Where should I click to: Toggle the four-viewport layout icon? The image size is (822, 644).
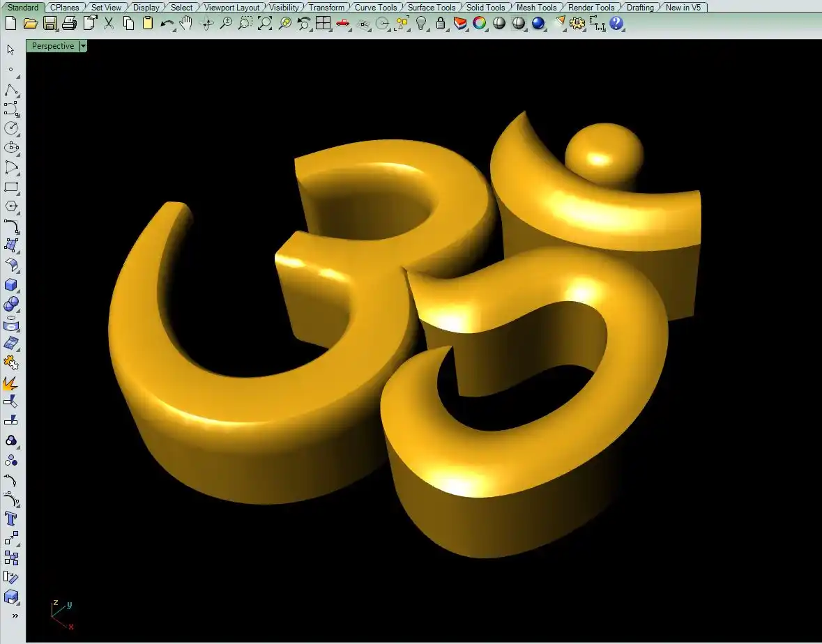pyautogui.click(x=323, y=23)
